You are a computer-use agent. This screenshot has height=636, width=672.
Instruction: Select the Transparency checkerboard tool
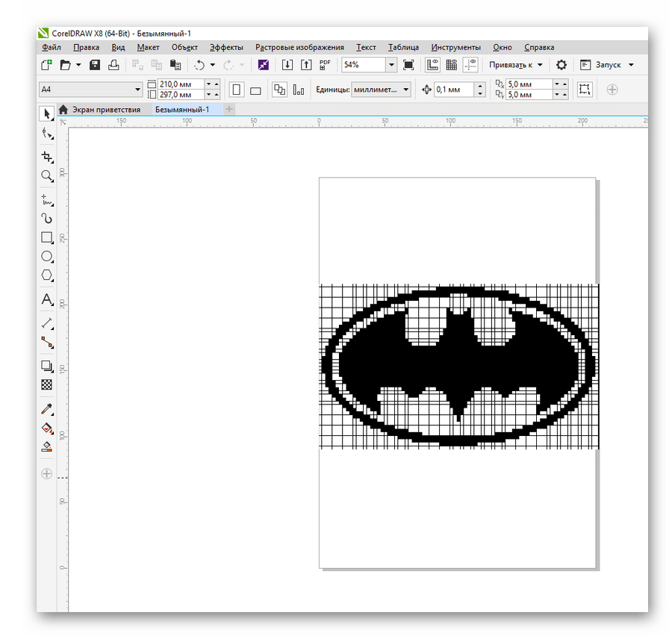tap(47, 384)
